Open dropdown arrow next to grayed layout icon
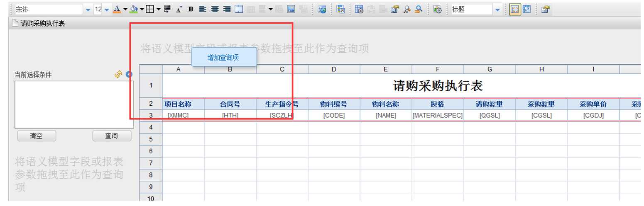Viewport: 644px width, 206px height. pos(270,9)
